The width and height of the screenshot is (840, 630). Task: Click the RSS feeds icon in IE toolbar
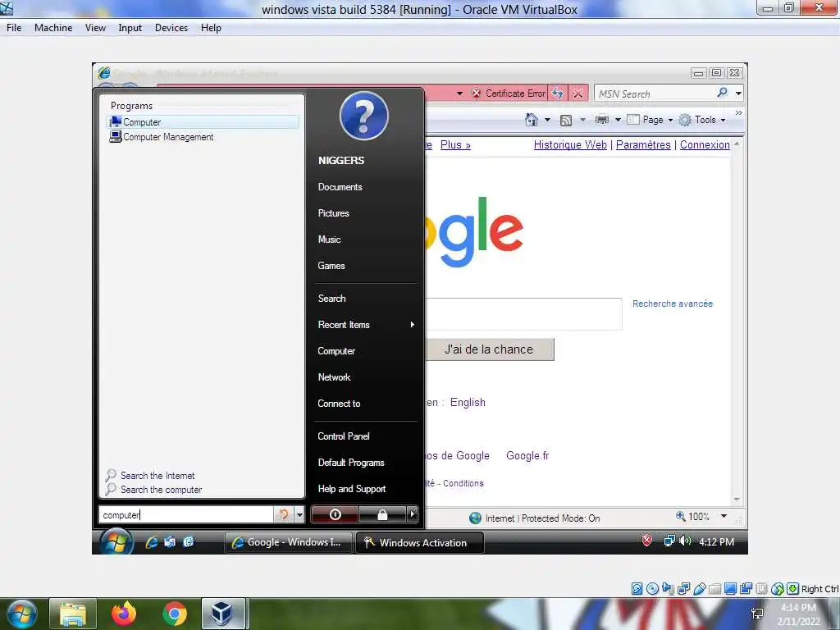coord(566,121)
